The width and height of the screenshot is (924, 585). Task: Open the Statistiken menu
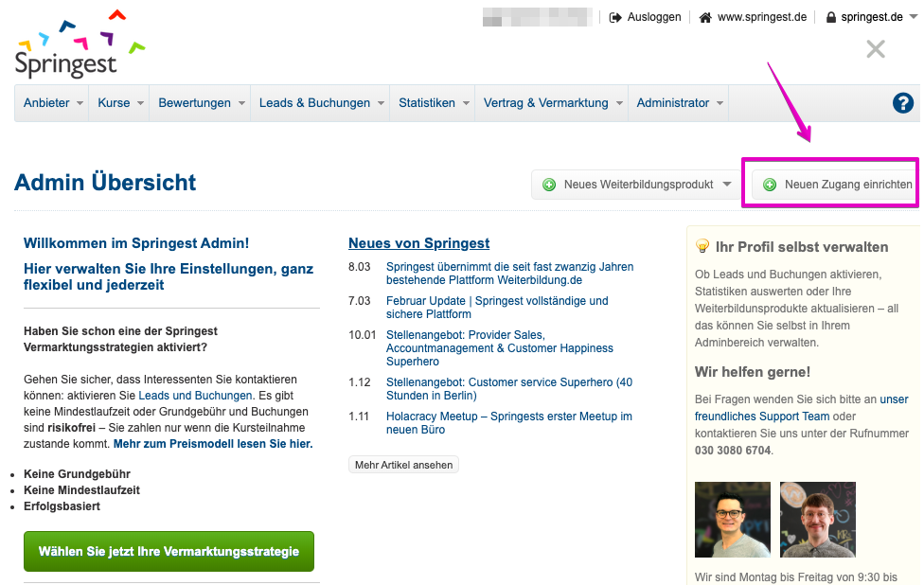pos(433,103)
